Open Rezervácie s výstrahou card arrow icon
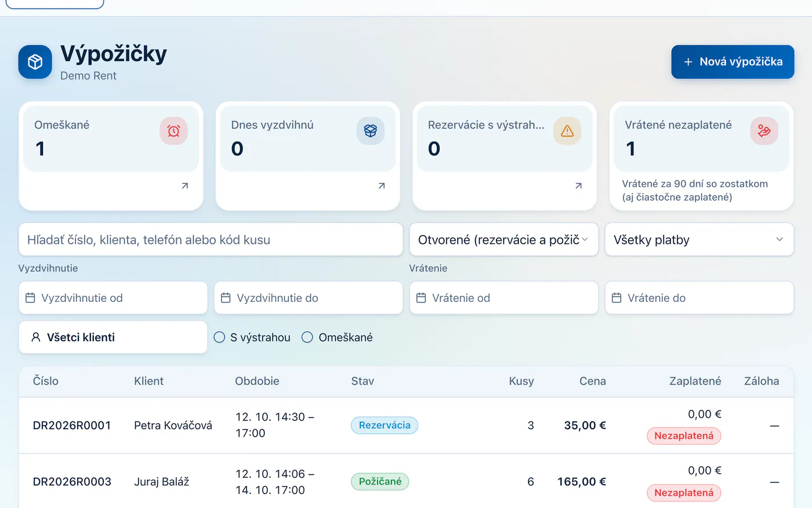 pos(578,186)
